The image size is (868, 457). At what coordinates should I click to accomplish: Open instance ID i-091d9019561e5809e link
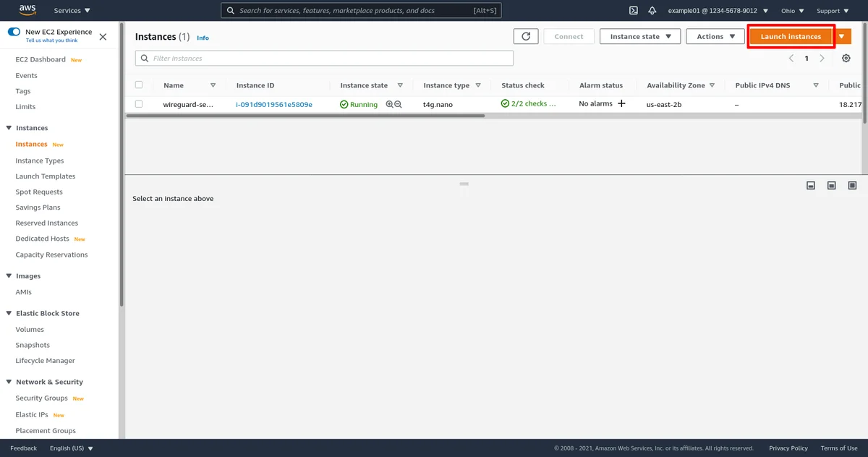coord(274,104)
